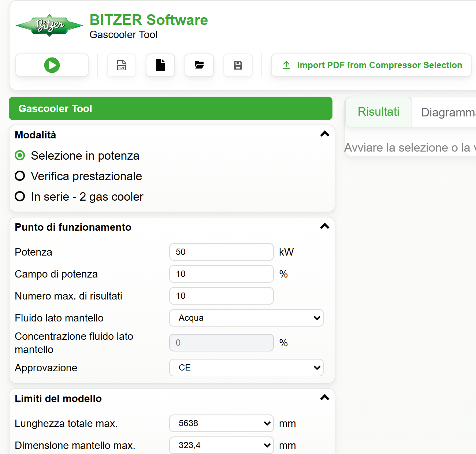
Task: Click the Modalità heading text
Action: tap(36, 135)
